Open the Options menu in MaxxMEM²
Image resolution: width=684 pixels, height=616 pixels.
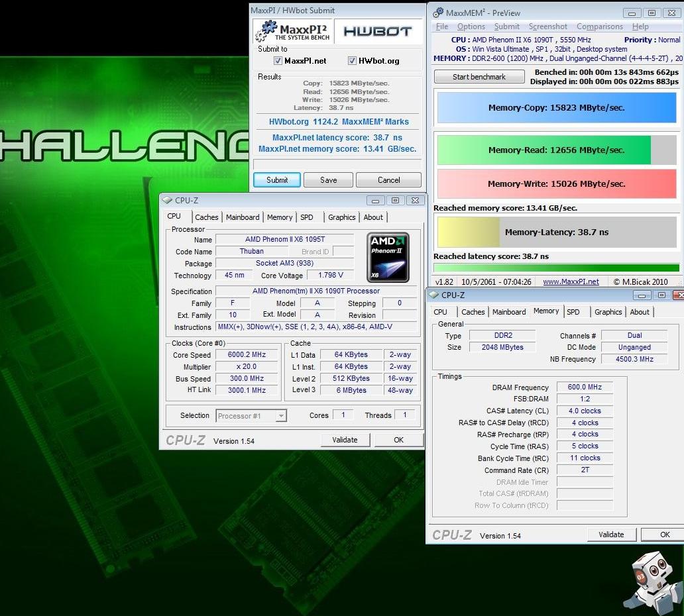click(471, 26)
